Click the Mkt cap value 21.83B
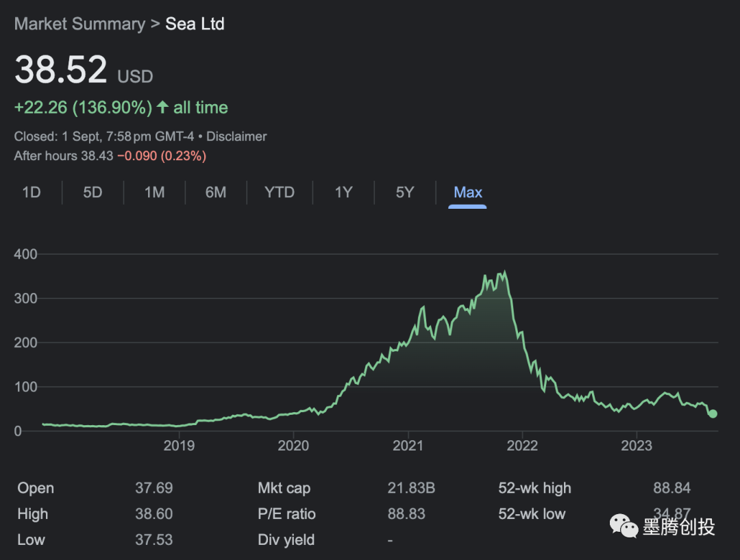 click(x=411, y=488)
